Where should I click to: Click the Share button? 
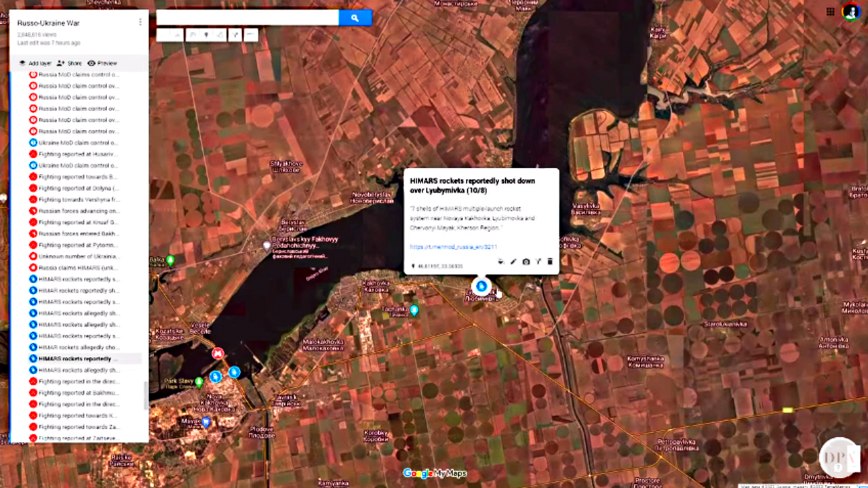click(x=70, y=63)
